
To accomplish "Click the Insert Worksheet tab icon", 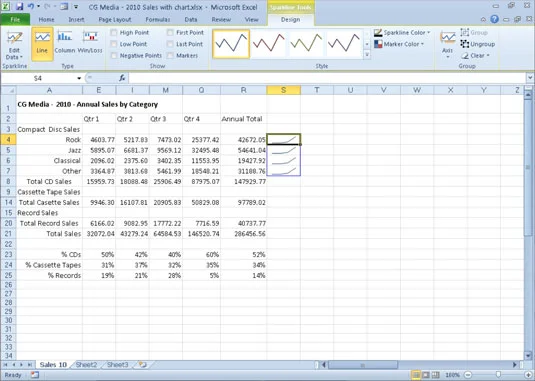I will click(143, 365).
